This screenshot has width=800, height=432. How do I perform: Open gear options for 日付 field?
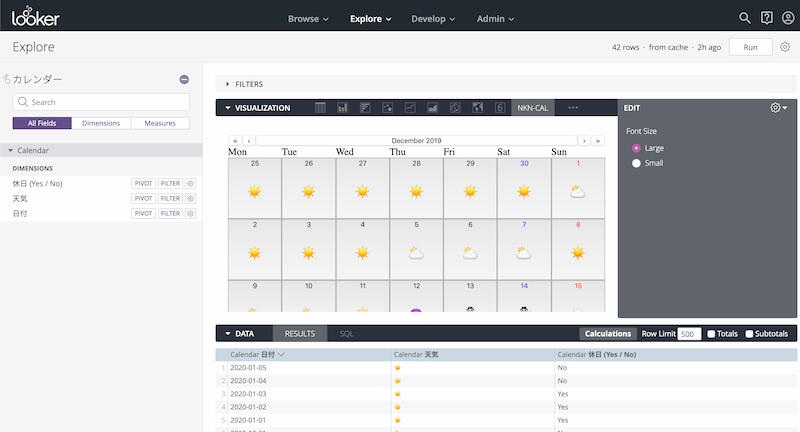[x=190, y=213]
